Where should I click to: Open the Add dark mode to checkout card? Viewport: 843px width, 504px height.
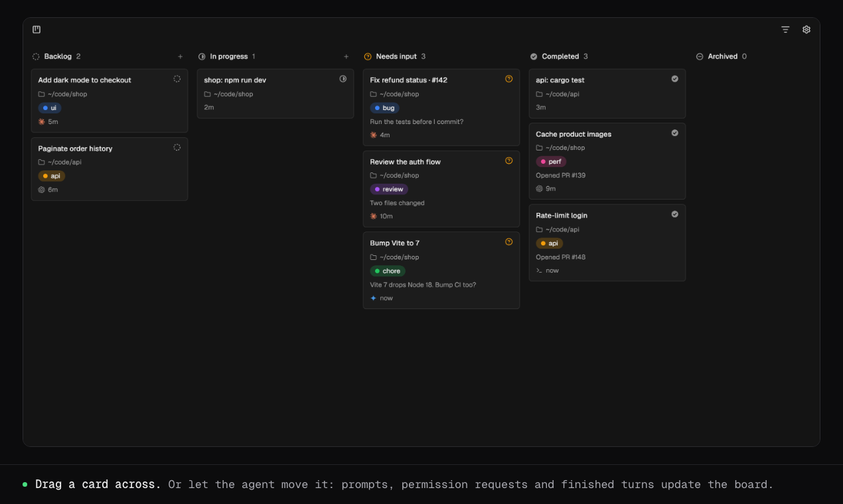110,101
